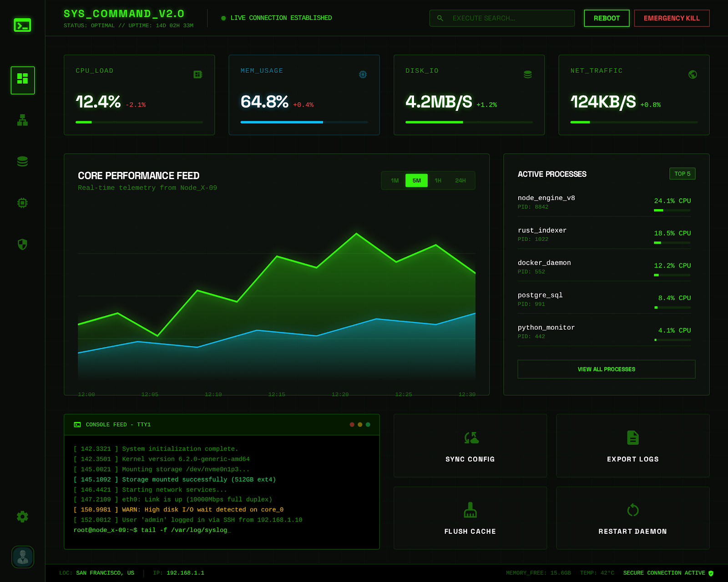
Task: Click the CPU chip icon in the sidebar
Action: 22,203
